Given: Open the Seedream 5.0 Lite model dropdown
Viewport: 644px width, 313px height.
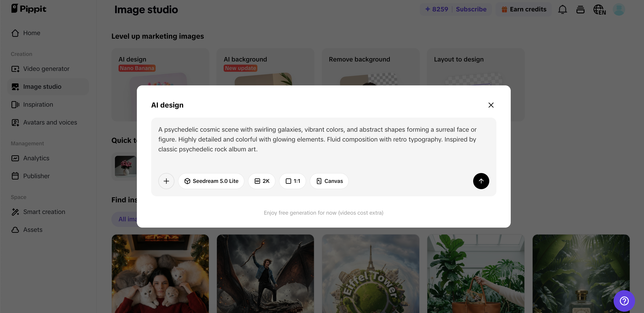Looking at the screenshot, I should pos(211,181).
